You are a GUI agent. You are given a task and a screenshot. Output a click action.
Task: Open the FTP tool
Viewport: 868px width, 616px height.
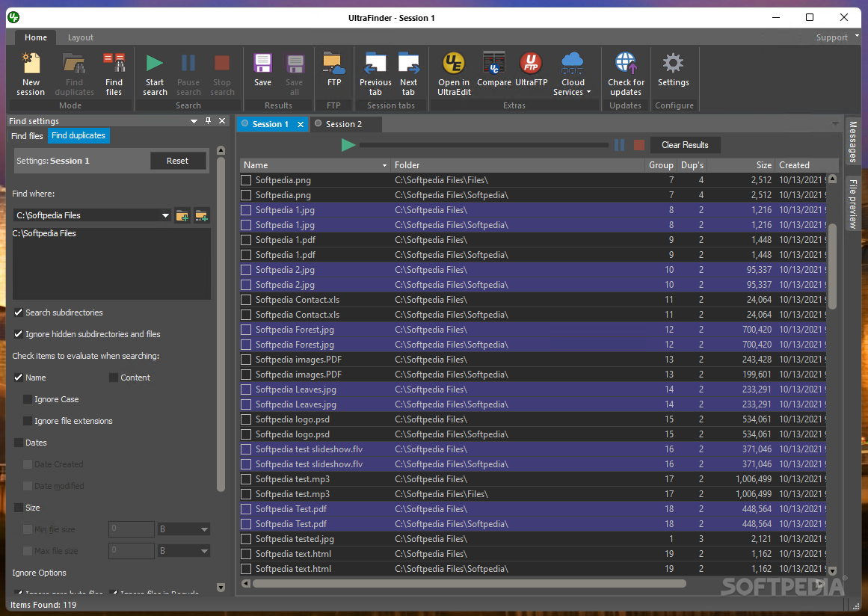(x=333, y=71)
